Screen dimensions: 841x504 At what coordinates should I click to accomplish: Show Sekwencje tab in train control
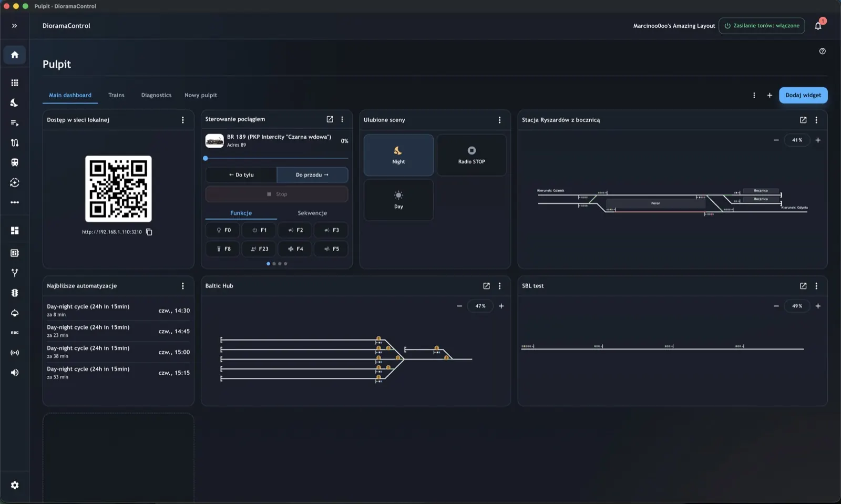[312, 213]
